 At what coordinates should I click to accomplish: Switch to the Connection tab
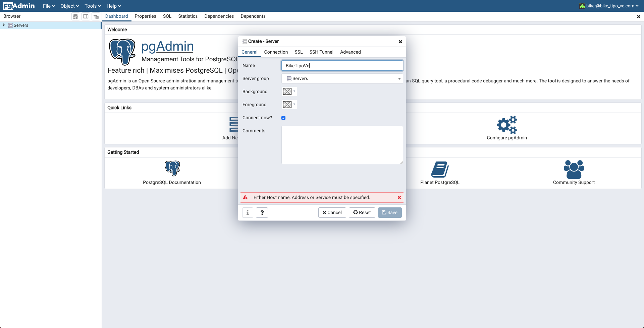click(x=276, y=52)
